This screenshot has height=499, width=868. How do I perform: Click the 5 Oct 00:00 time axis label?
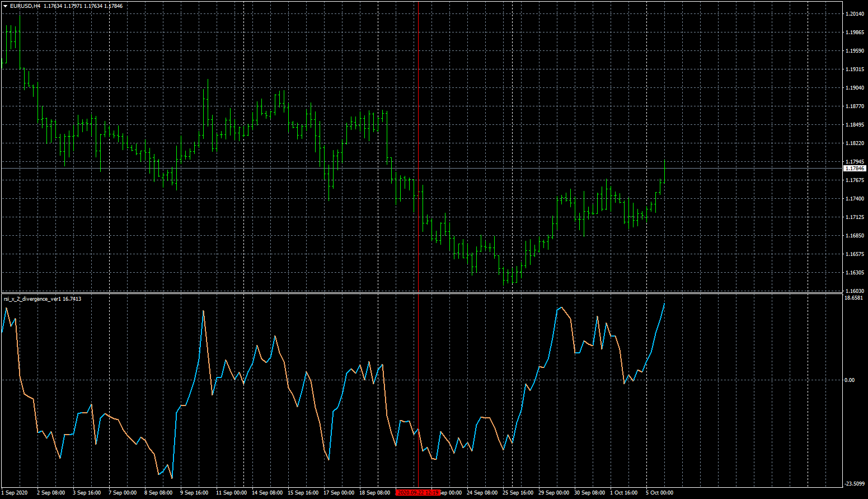[x=660, y=493]
